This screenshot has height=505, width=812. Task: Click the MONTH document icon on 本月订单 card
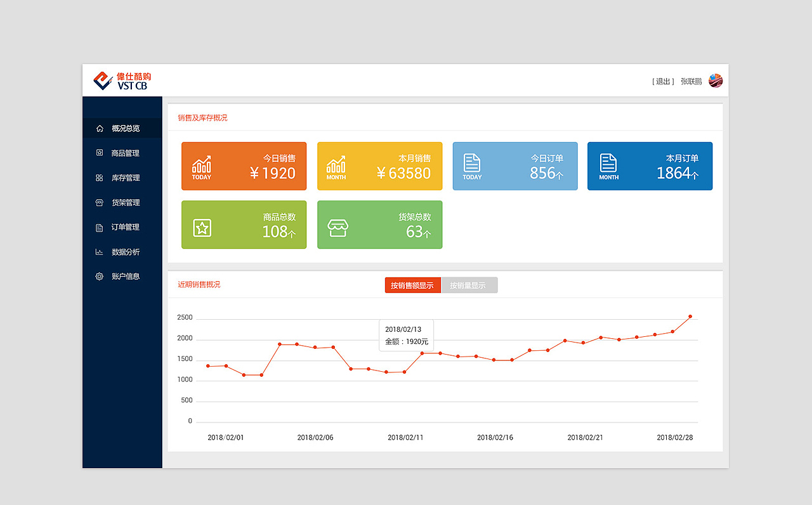[x=608, y=167]
